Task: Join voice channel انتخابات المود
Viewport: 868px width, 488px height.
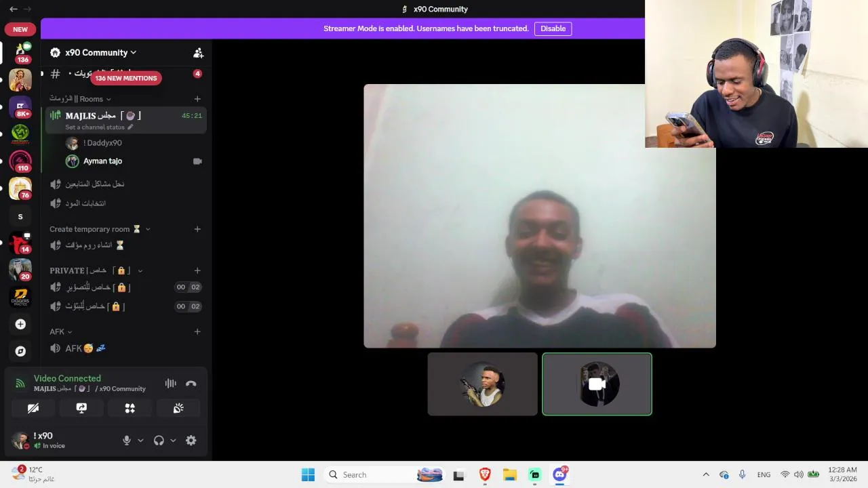Action: click(125, 203)
